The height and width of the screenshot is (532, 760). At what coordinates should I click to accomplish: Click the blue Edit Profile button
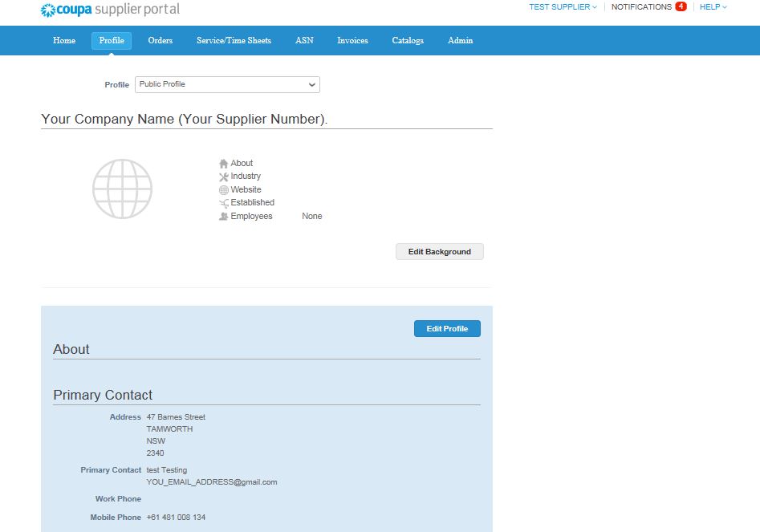(x=447, y=329)
